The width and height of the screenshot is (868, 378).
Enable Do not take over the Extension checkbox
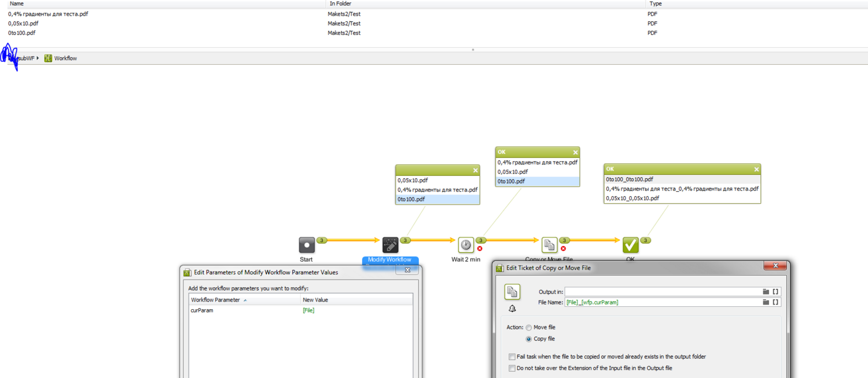[512, 368]
